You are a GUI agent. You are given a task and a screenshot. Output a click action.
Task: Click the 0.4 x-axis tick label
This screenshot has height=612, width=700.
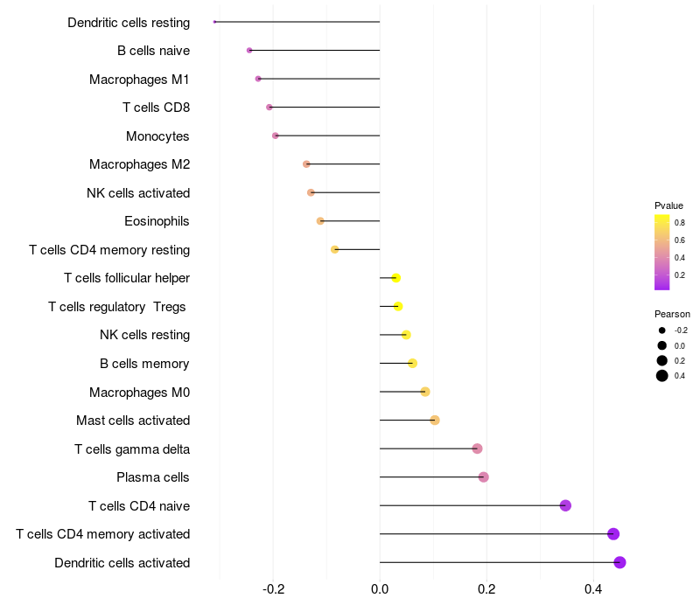tap(593, 589)
